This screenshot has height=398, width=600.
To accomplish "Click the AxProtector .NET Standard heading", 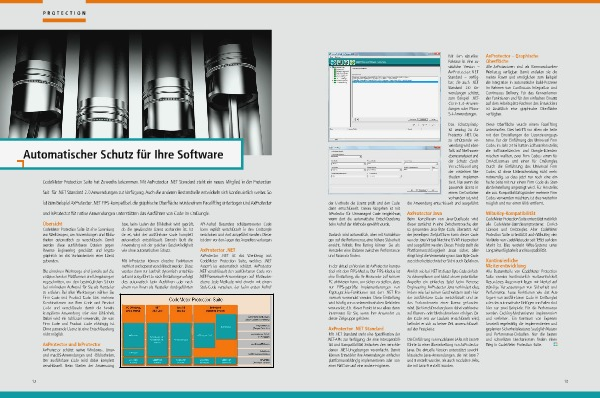I will [x=356, y=329].
